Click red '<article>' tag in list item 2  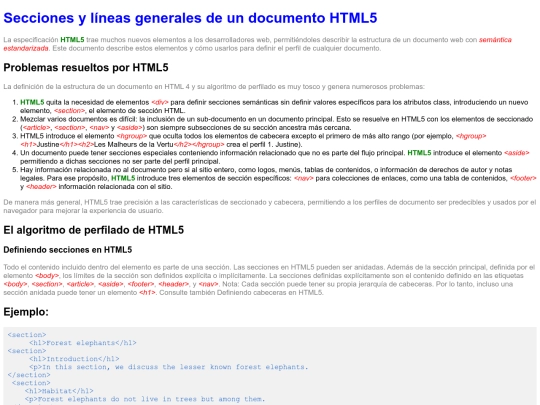pyautogui.click(x=36, y=127)
